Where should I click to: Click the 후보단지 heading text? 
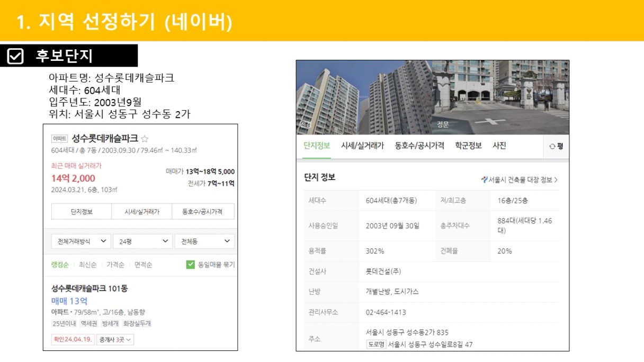[x=64, y=56]
